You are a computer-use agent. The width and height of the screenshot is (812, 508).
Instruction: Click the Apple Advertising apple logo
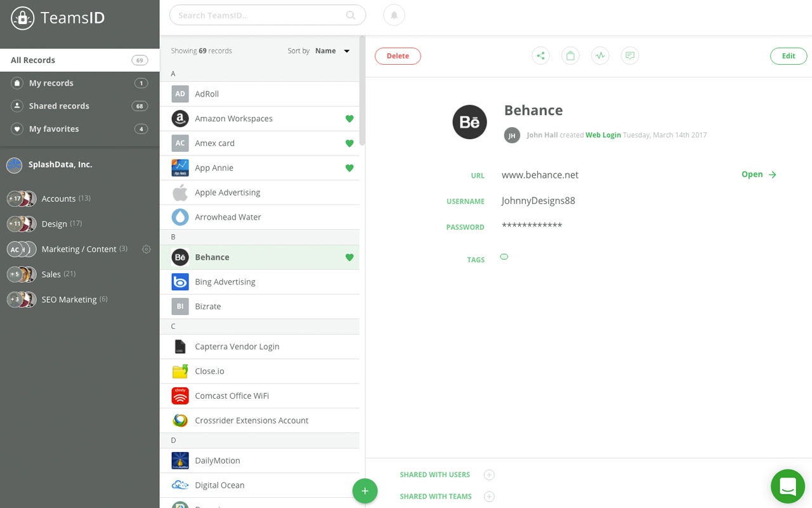180,192
